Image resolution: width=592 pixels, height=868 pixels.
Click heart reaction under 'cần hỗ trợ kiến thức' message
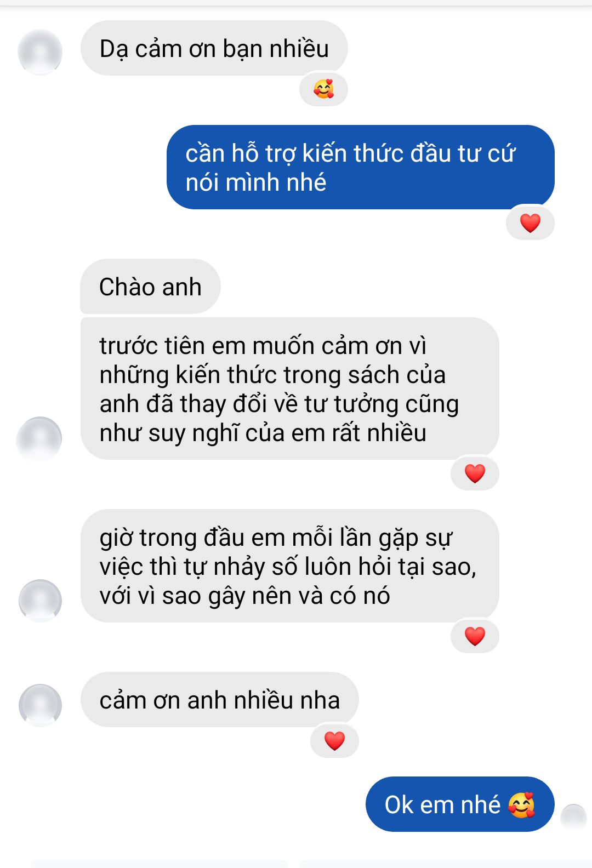[530, 223]
